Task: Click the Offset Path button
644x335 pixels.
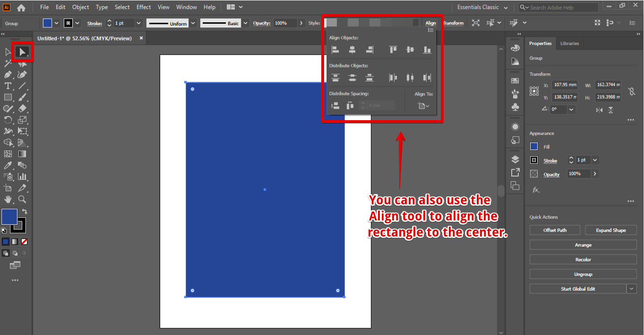Action: (555, 230)
